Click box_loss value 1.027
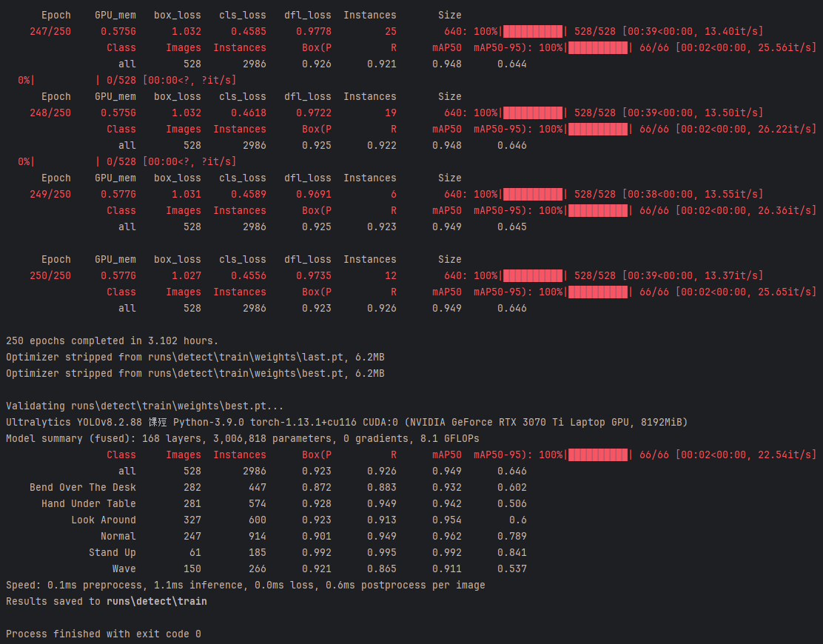The width and height of the screenshot is (823, 644). tap(187, 275)
